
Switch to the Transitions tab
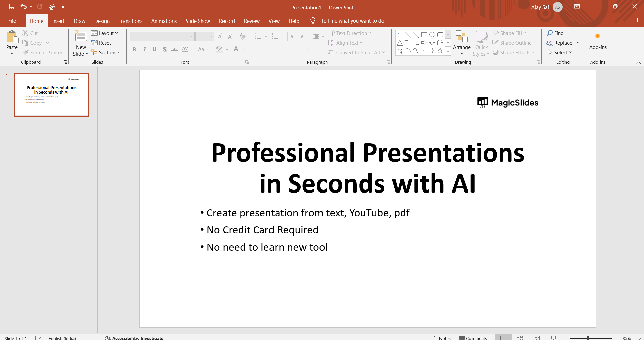130,21
